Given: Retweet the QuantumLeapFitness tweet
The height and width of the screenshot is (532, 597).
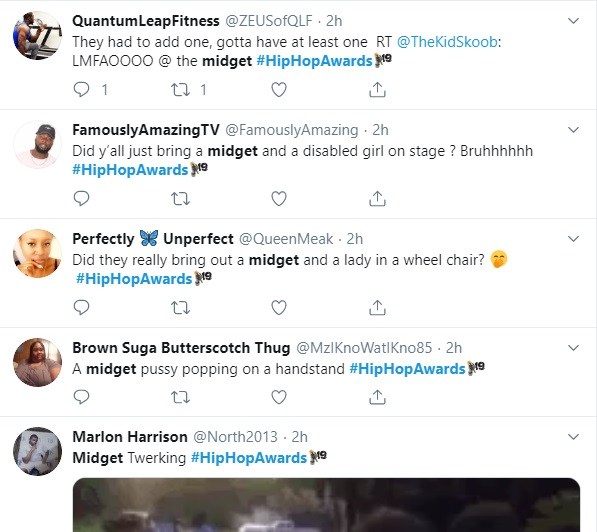Looking at the screenshot, I should click(180, 90).
